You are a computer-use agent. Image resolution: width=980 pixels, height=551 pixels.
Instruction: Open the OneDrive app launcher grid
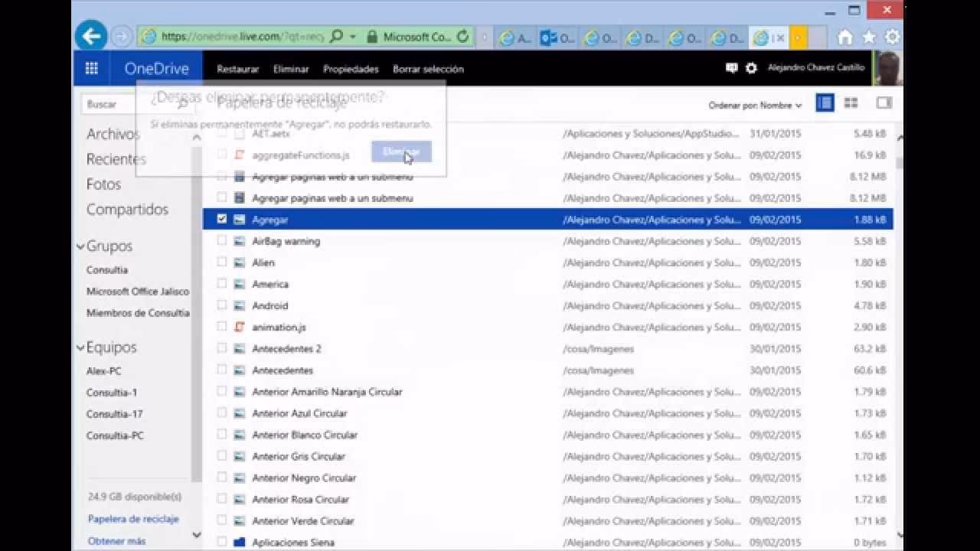(x=91, y=68)
